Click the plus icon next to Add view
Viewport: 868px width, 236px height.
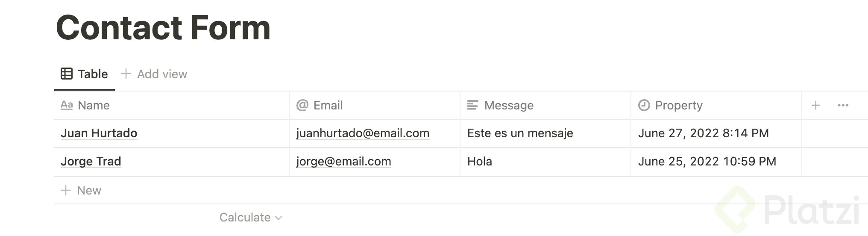click(126, 74)
